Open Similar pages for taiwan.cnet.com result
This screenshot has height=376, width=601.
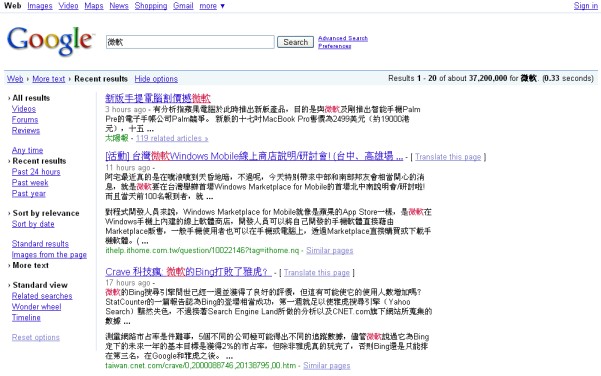tap(327, 366)
